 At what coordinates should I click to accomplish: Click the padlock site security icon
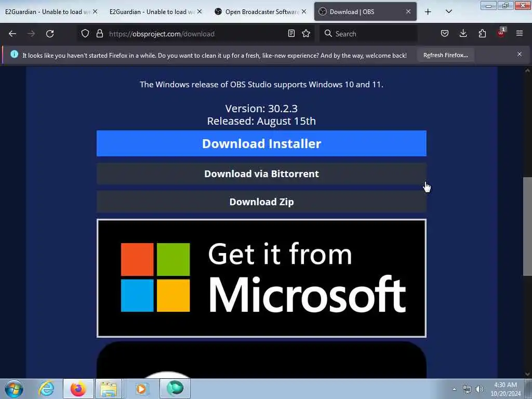click(99, 34)
